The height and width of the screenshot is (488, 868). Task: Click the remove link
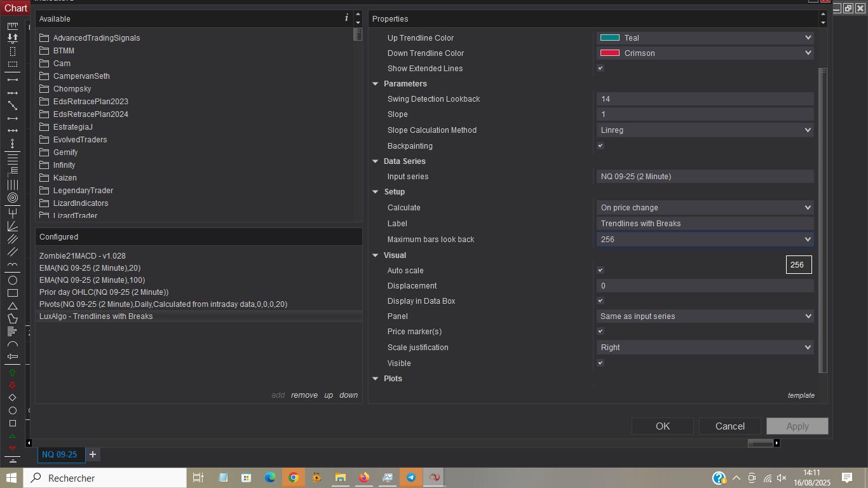[304, 395]
